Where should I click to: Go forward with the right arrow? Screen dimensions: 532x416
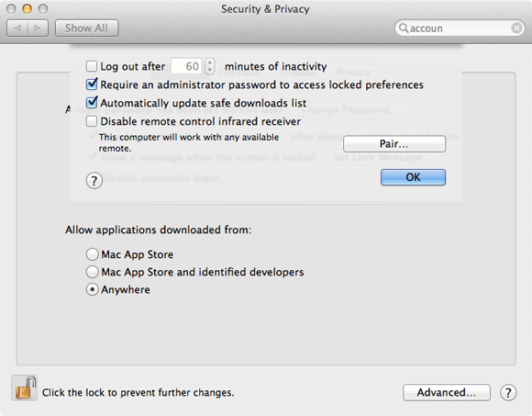pos(38,28)
